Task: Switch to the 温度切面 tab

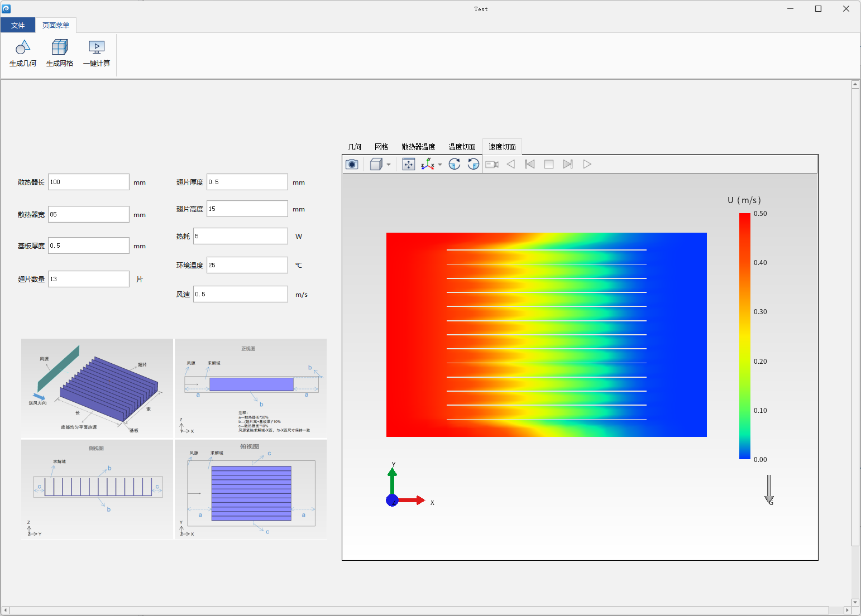Action: point(462,147)
